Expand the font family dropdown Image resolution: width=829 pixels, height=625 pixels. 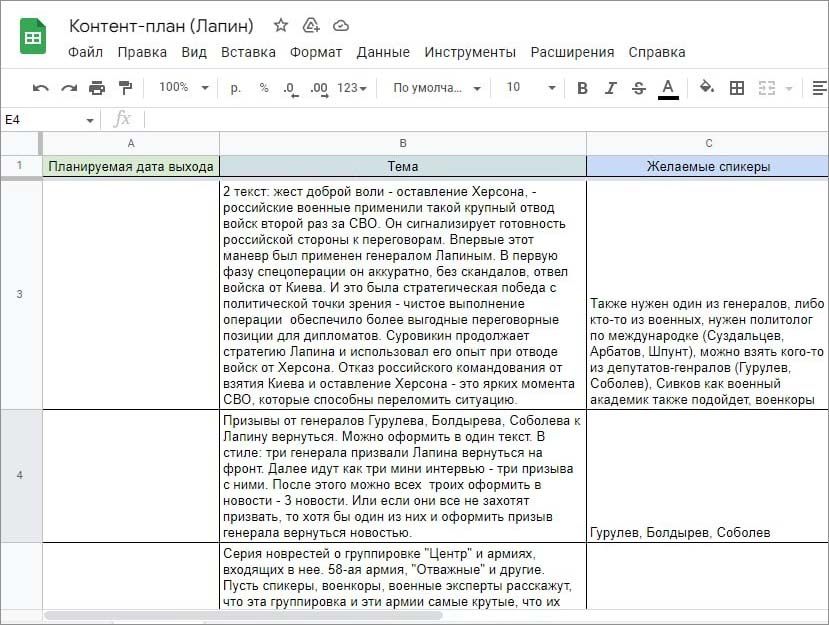pos(437,88)
